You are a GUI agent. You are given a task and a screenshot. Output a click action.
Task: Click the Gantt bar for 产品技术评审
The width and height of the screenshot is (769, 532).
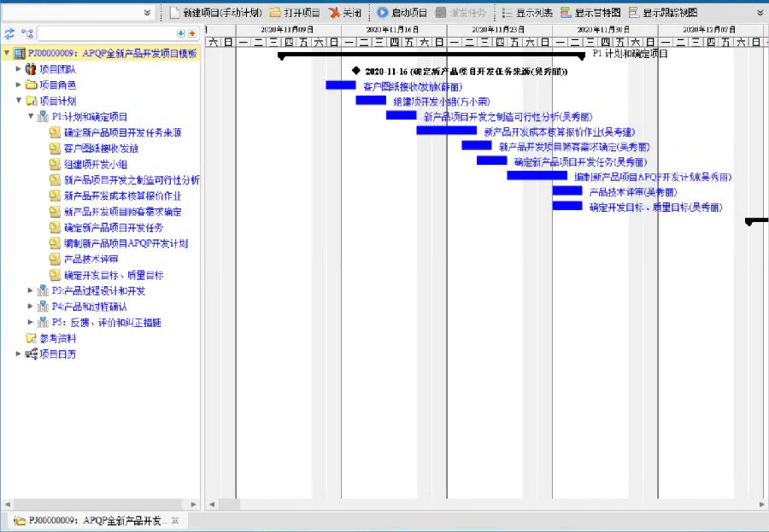pyautogui.click(x=567, y=190)
